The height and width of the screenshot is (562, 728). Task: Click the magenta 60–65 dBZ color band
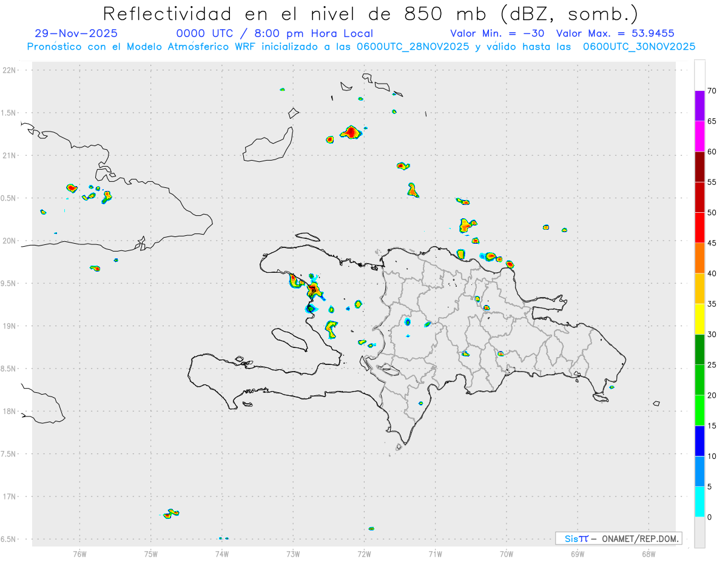[699, 136]
